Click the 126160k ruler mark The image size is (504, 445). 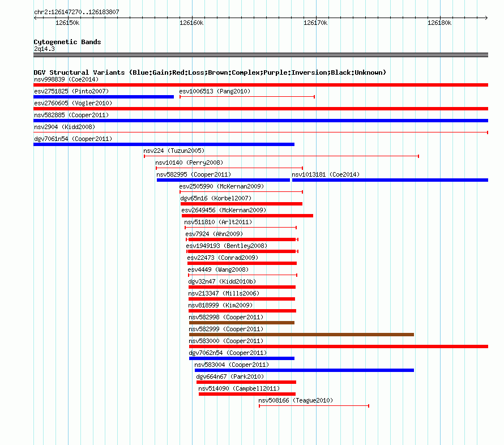(x=191, y=23)
